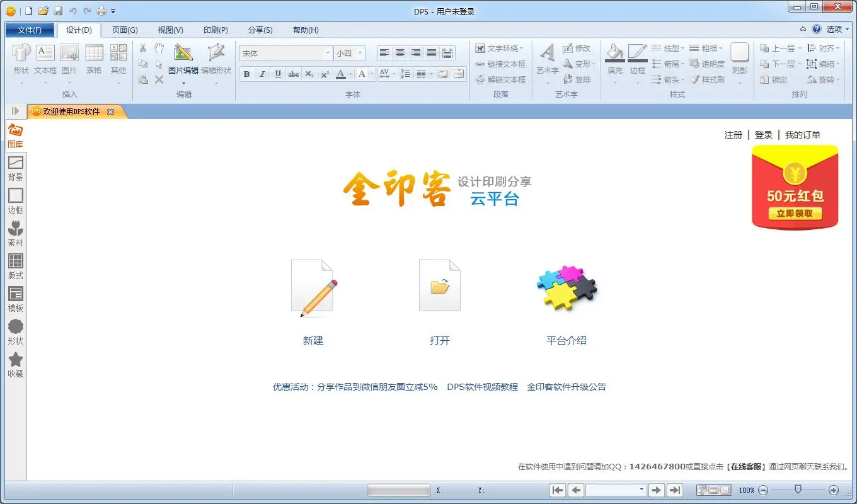Open the 文件(F) file menu
This screenshot has width=857, height=504.
coord(30,30)
